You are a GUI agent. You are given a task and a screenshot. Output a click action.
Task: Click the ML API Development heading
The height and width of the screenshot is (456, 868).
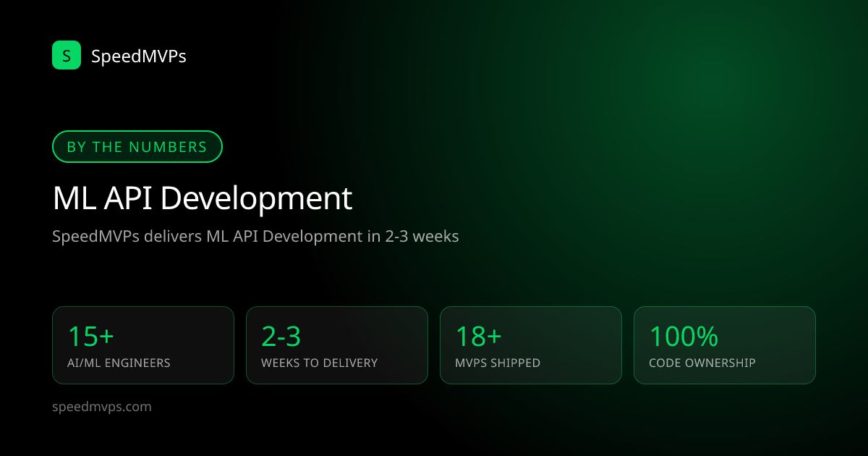pyautogui.click(x=203, y=198)
